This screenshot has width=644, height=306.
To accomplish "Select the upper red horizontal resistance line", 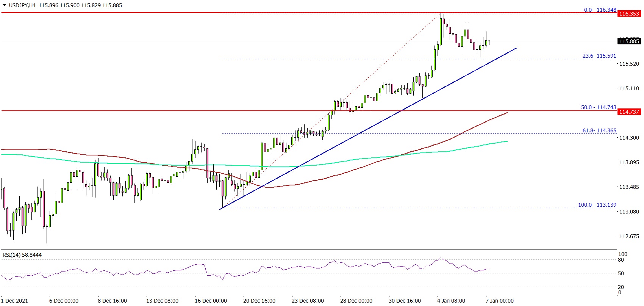I will (x=152, y=13).
